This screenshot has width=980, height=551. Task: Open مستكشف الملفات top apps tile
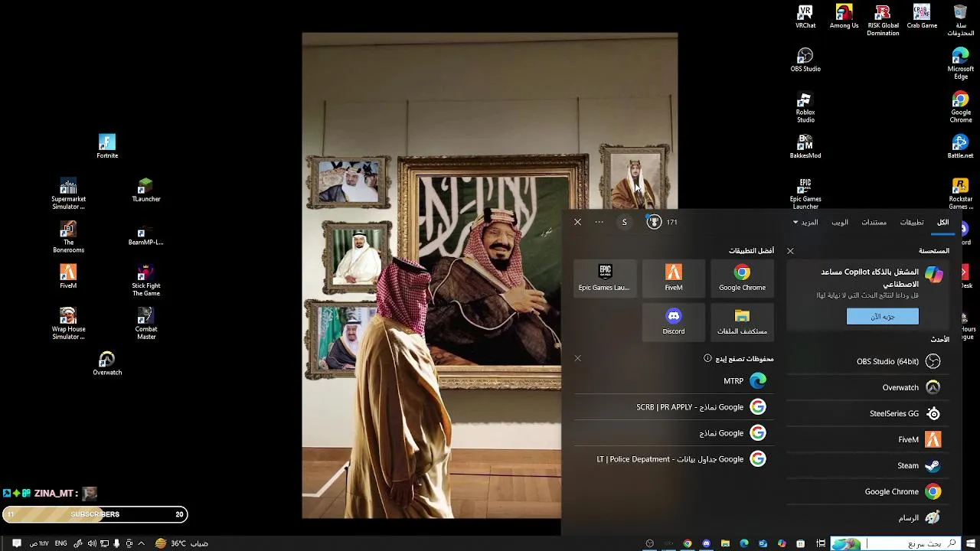coord(742,321)
